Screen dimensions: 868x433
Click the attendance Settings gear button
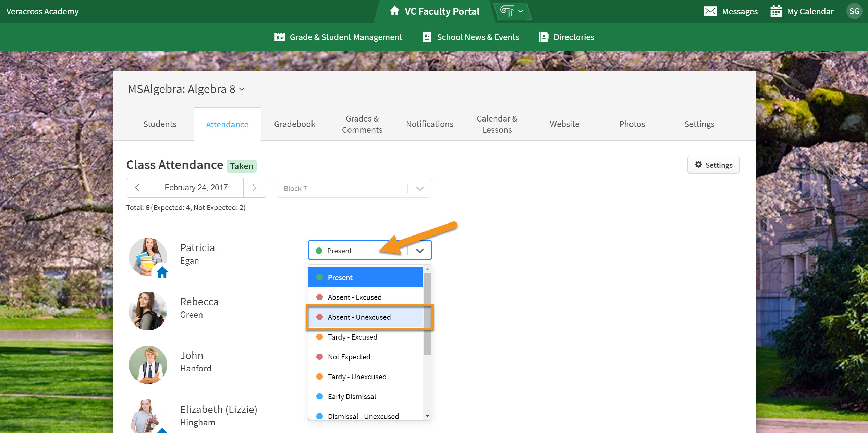[713, 165]
